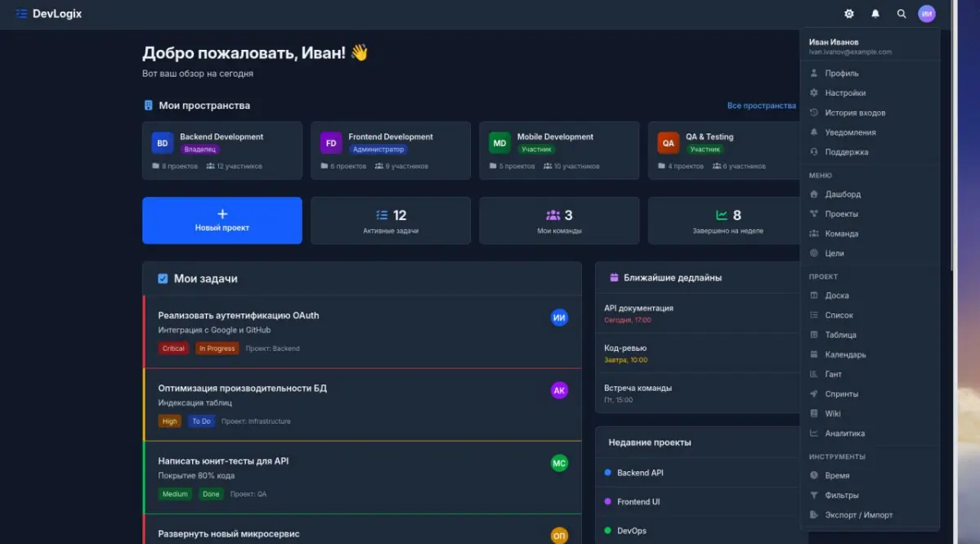
Task: Click the Мои команды people icon
Action: pos(553,215)
